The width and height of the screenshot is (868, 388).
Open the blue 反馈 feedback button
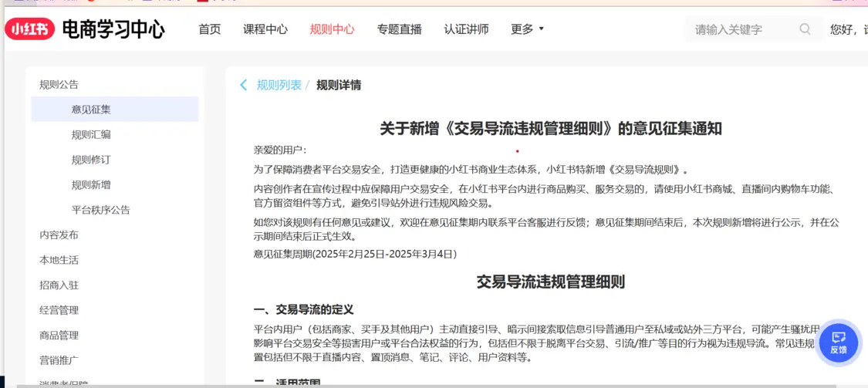(838, 342)
